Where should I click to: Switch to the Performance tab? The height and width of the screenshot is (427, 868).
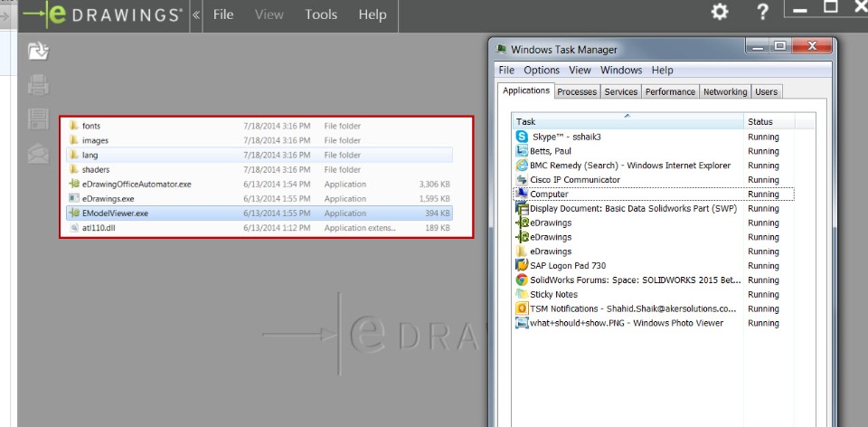tap(670, 92)
